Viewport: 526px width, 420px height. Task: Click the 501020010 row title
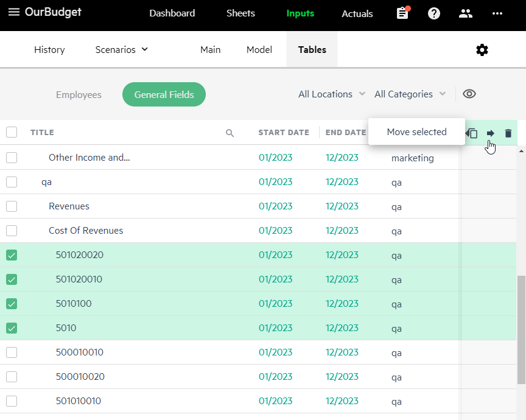79,279
